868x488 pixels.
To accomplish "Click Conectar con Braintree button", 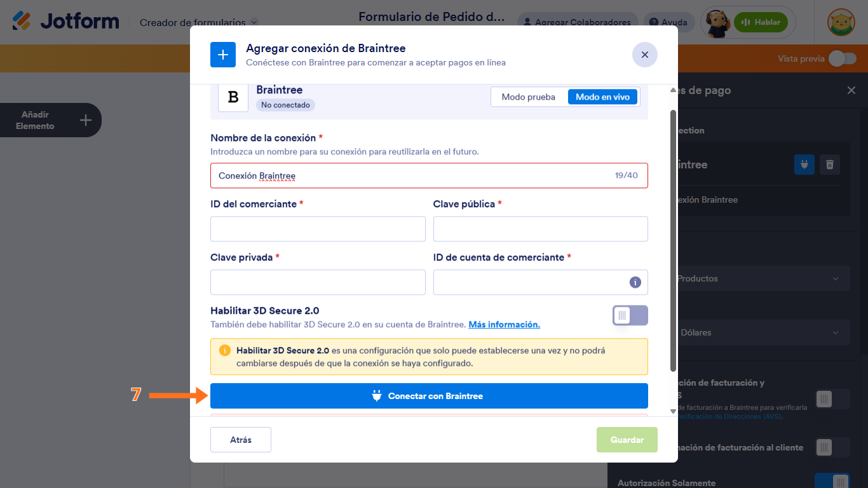I will click(429, 396).
